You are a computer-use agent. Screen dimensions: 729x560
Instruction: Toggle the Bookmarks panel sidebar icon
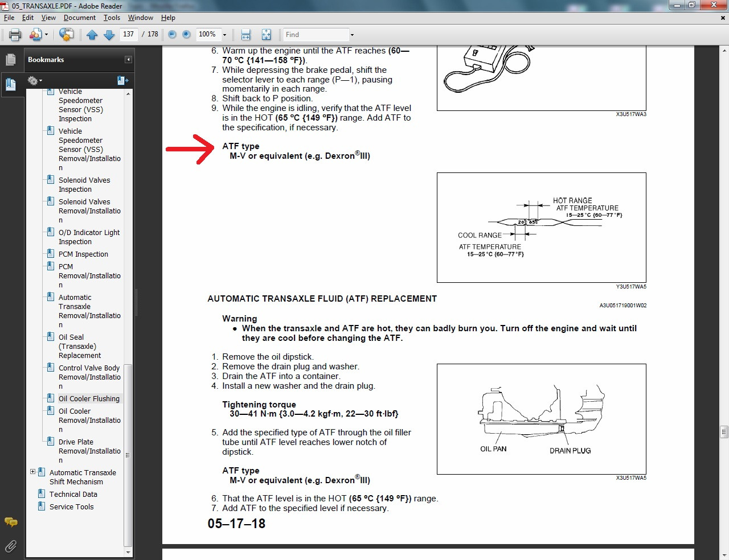[11, 85]
